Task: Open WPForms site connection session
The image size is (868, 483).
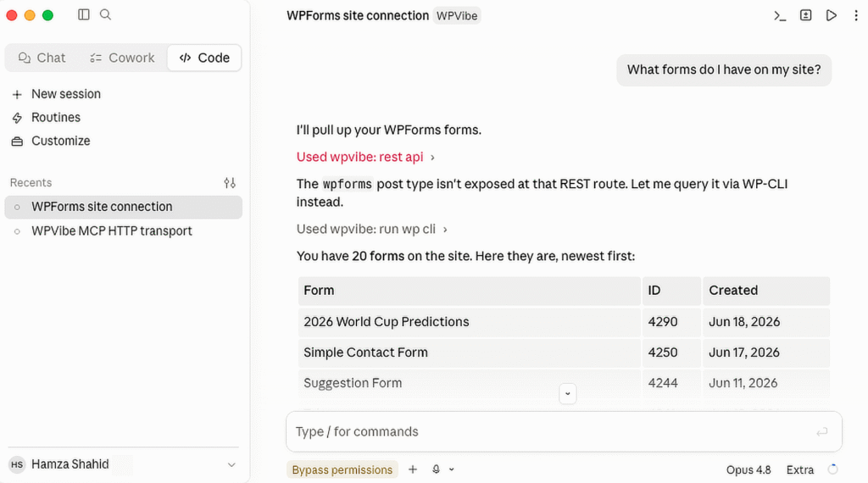Action: 124,207
